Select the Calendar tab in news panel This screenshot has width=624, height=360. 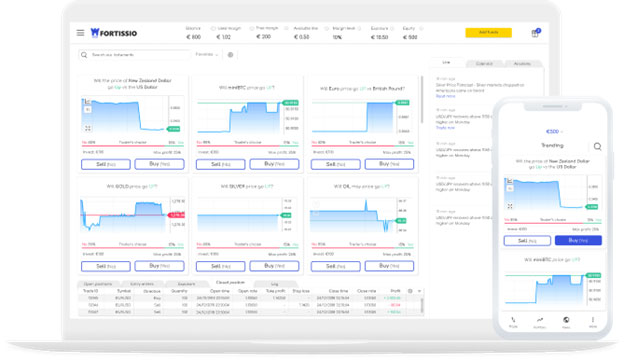click(x=484, y=64)
